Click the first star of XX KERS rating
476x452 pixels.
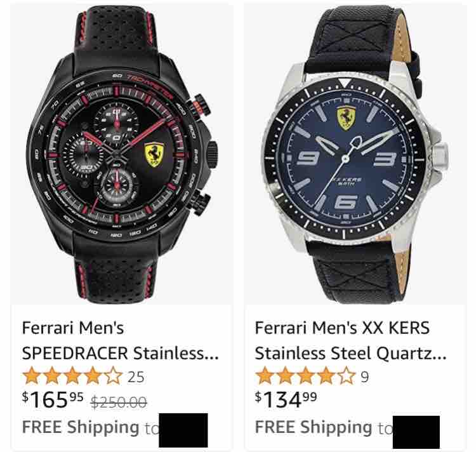tap(265, 376)
